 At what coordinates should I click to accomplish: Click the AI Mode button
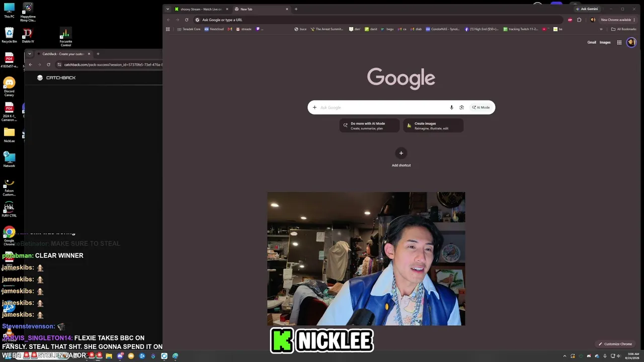(x=481, y=108)
